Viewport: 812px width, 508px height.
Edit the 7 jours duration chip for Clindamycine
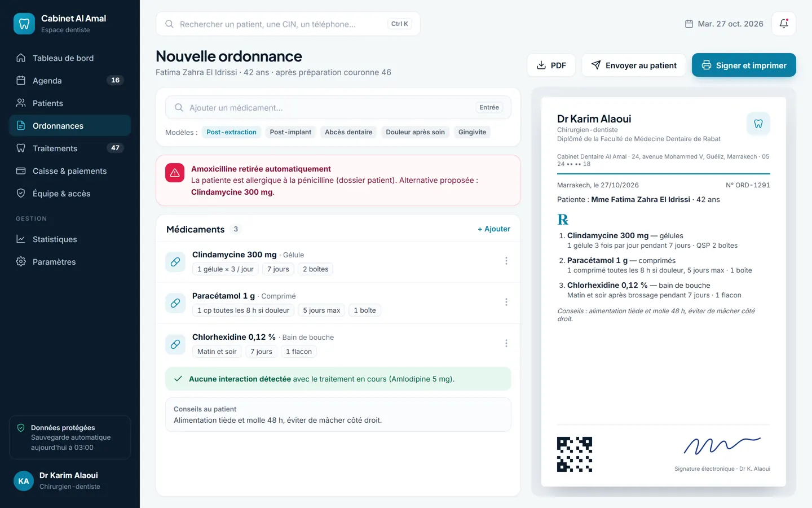[x=278, y=269]
